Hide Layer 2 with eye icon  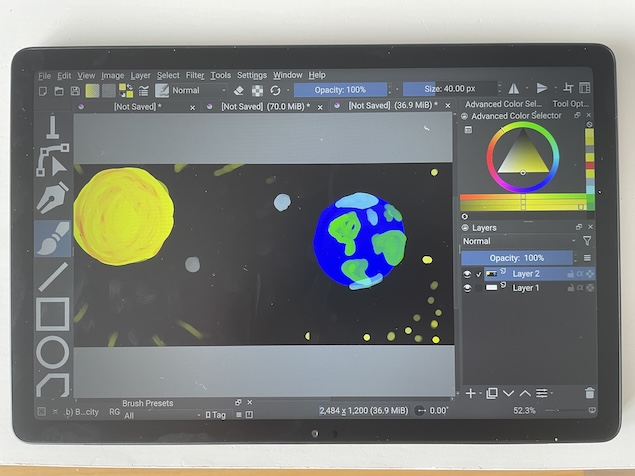point(467,274)
